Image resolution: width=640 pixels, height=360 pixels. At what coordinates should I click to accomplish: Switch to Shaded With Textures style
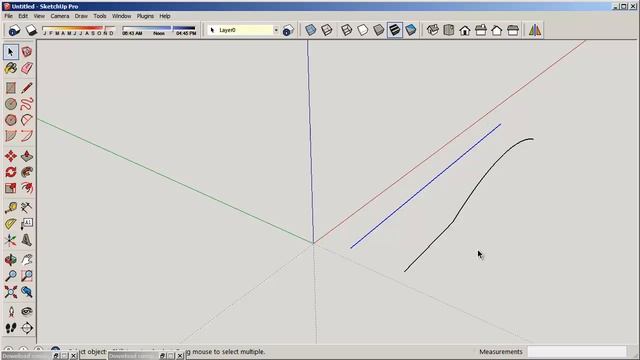(395, 30)
